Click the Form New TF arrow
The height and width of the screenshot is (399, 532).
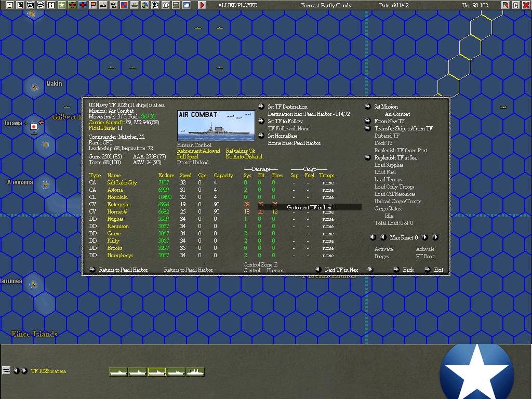(368, 121)
